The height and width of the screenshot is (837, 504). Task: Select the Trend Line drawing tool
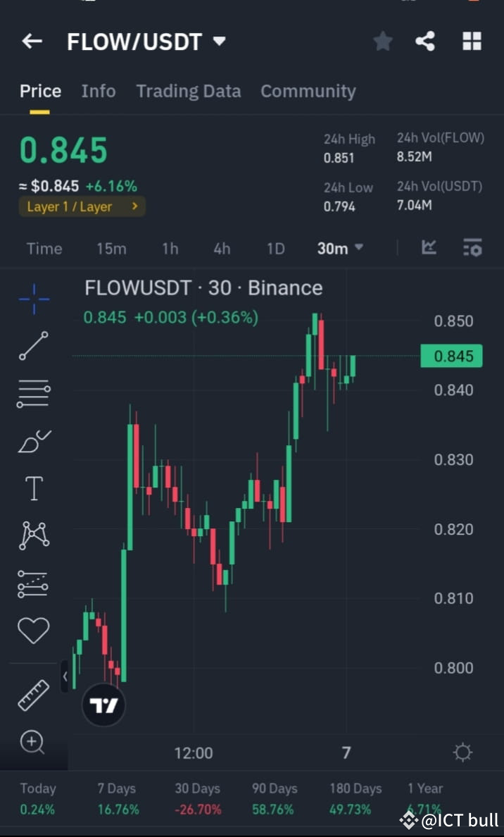[33, 347]
